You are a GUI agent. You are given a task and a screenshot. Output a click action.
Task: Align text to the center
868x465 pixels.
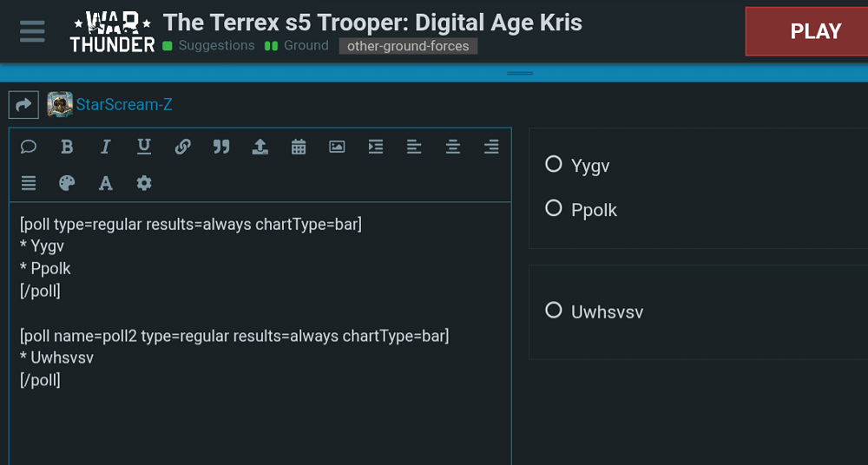tap(453, 147)
